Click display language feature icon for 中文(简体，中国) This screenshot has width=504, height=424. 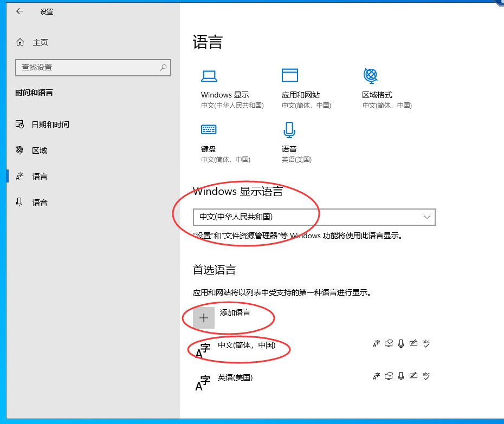376,344
